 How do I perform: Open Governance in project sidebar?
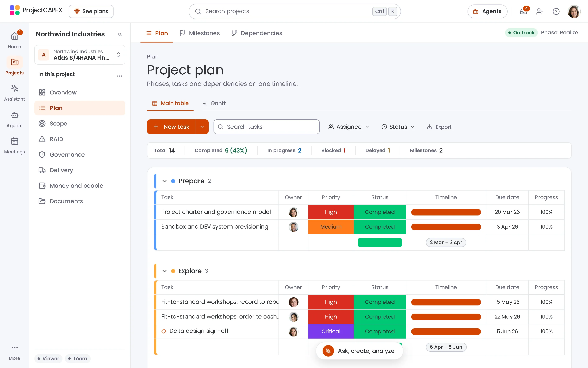(80, 155)
